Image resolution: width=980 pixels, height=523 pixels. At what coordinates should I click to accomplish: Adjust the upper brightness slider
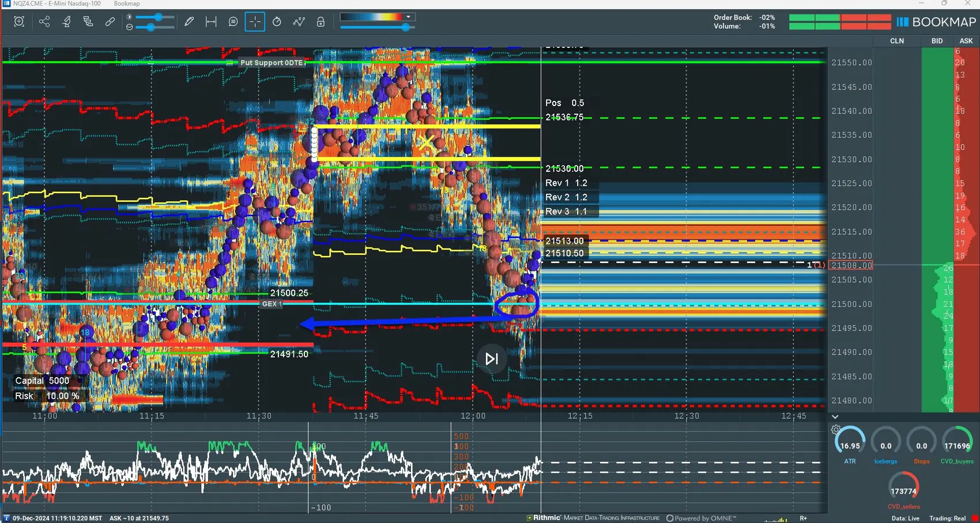(x=156, y=17)
